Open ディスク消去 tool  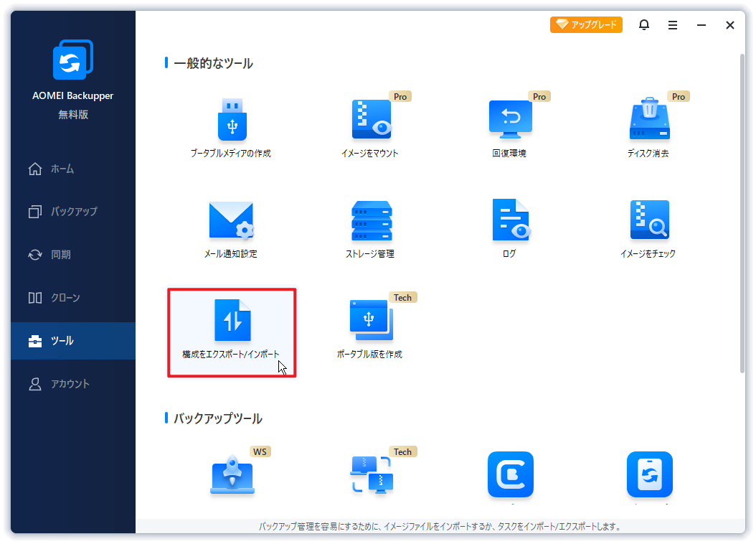click(x=648, y=128)
